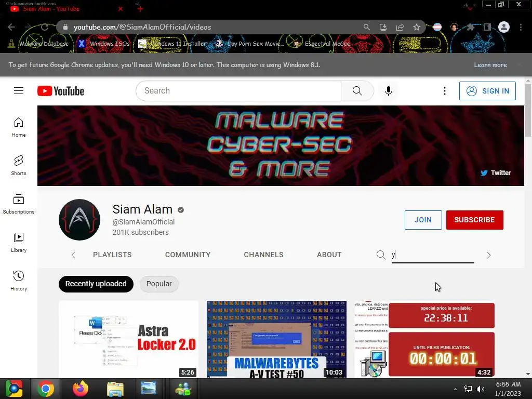This screenshot has width=532, height=399.
Task: Click the page vertical scrollbar thumb
Action: pyautogui.click(x=528, y=110)
